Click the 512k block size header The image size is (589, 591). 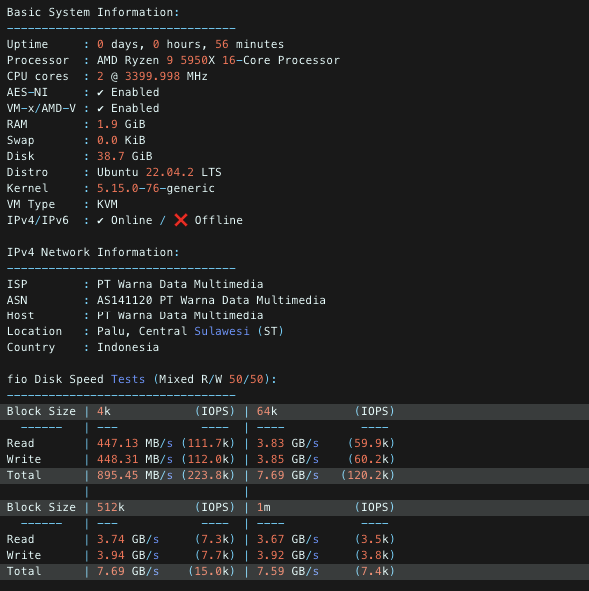point(110,507)
